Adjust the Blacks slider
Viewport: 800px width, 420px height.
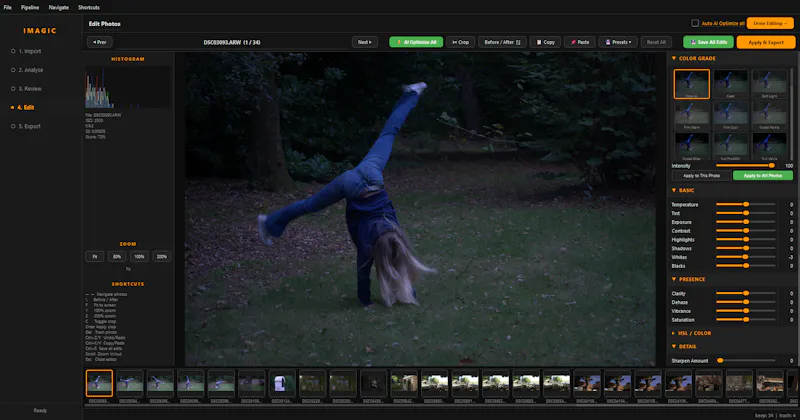(x=745, y=265)
